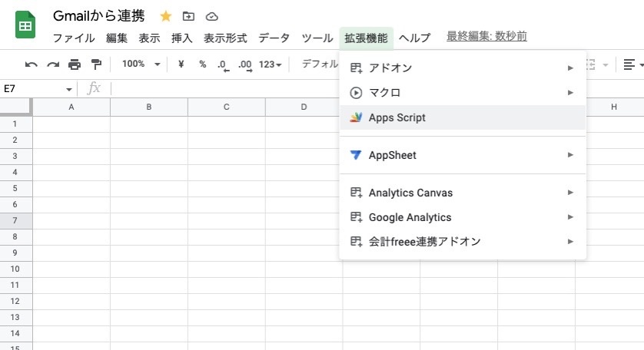Open the Google Sheets home icon

[25, 25]
